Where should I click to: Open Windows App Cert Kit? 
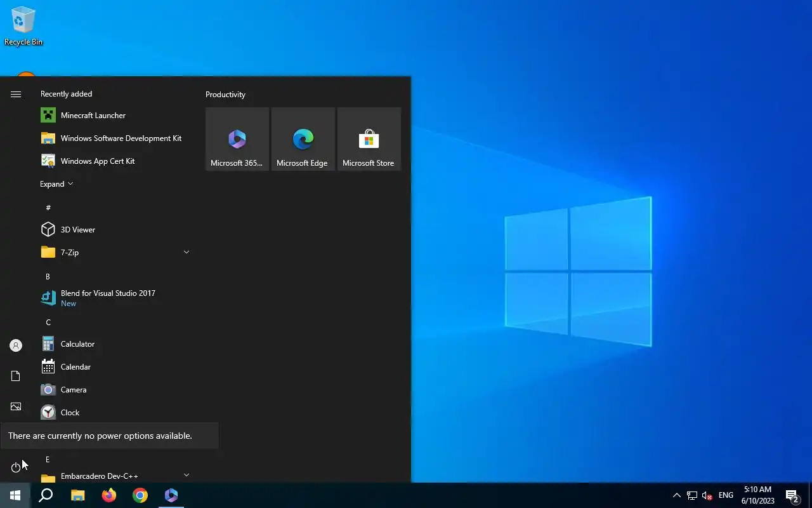click(115, 161)
